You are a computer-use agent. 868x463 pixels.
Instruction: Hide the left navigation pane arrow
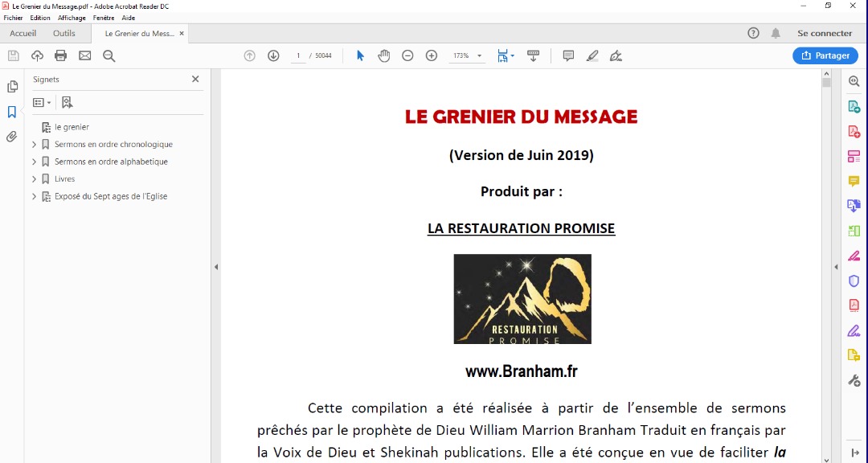[216, 267]
